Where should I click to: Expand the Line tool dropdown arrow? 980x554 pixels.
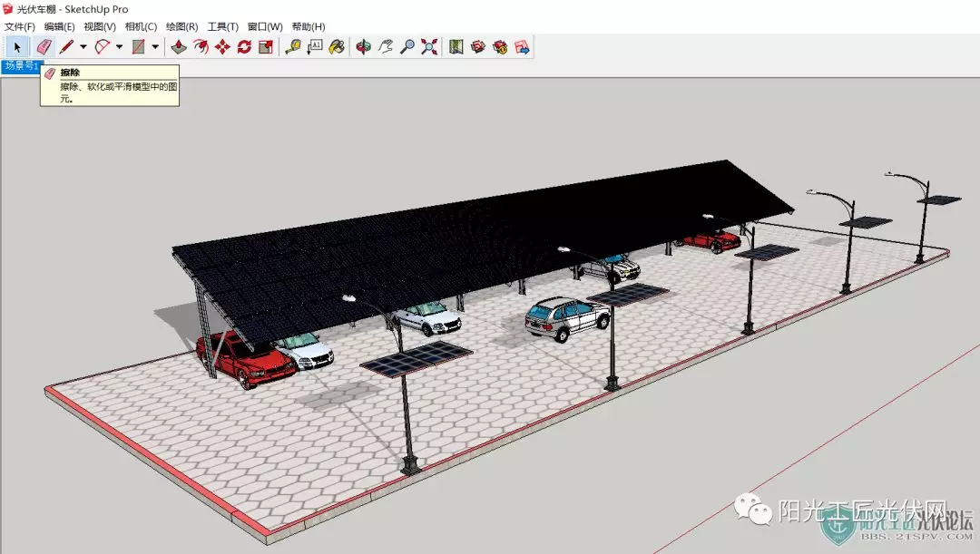(x=83, y=47)
